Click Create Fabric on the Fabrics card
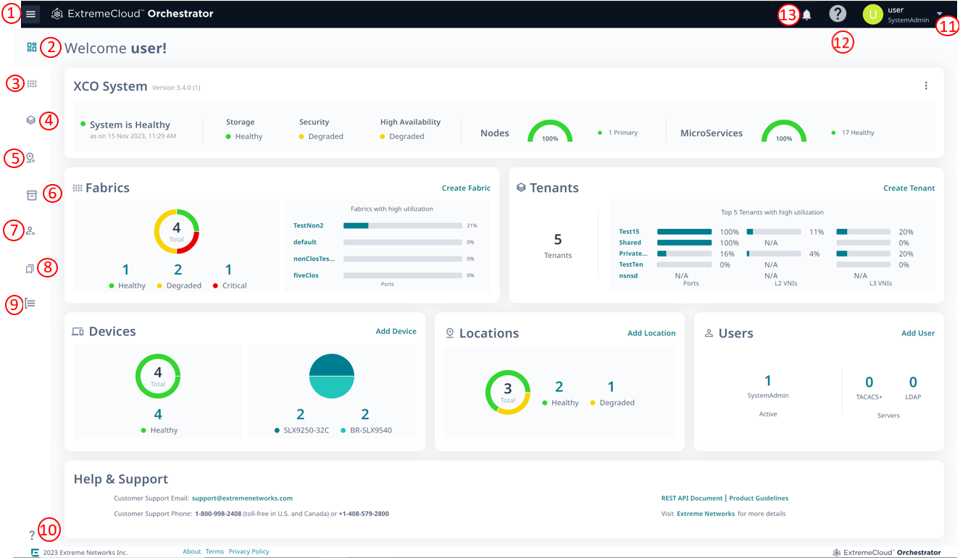960x560 pixels. click(x=466, y=188)
